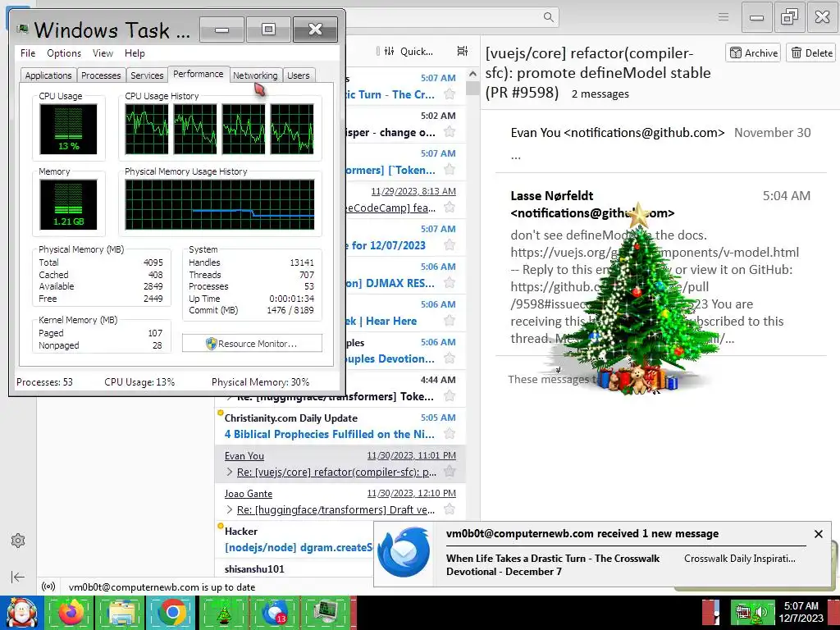
Task: Open the Thunderbird hamburger app menu
Action: pos(724,17)
